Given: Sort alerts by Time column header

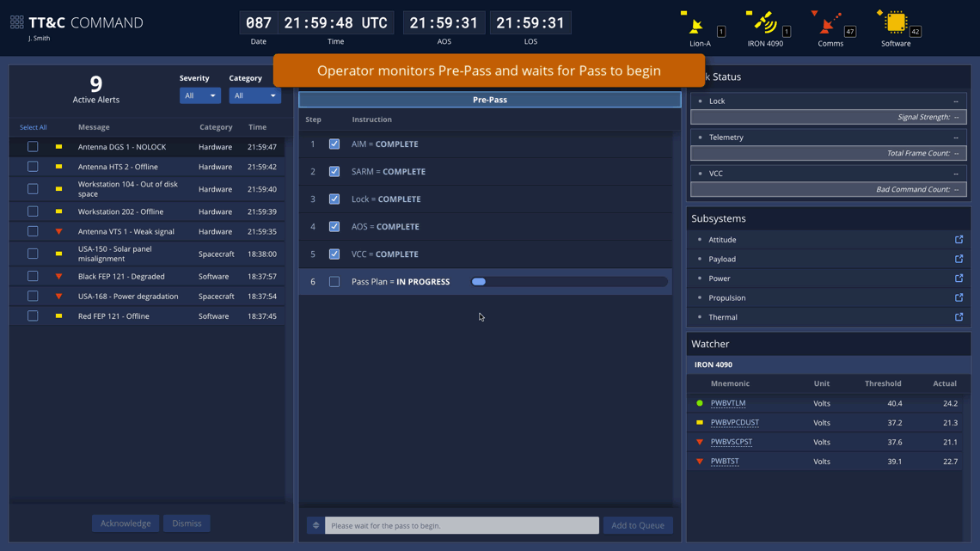Looking at the screenshot, I should (257, 127).
